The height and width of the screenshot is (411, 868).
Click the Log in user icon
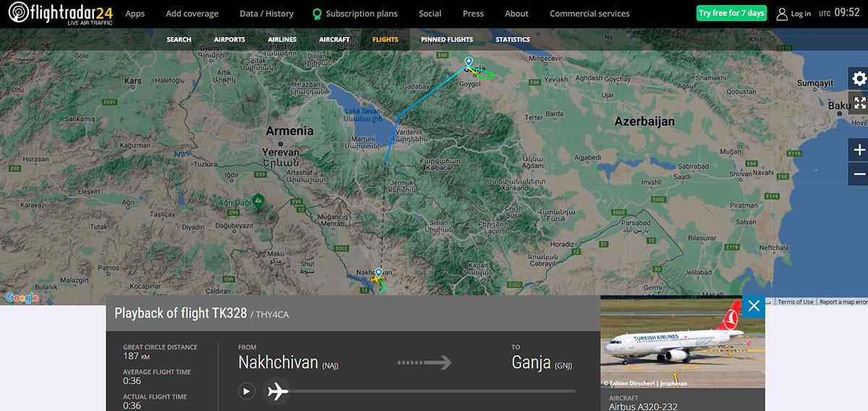781,14
